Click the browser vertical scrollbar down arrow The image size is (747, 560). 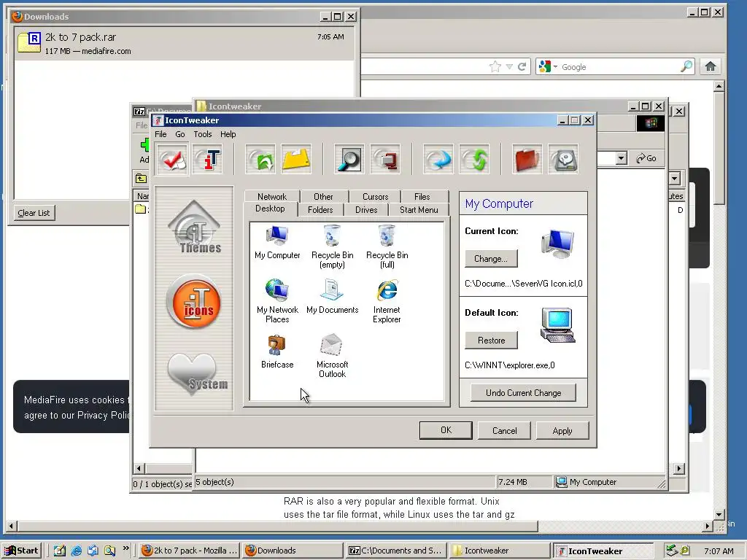click(719, 514)
